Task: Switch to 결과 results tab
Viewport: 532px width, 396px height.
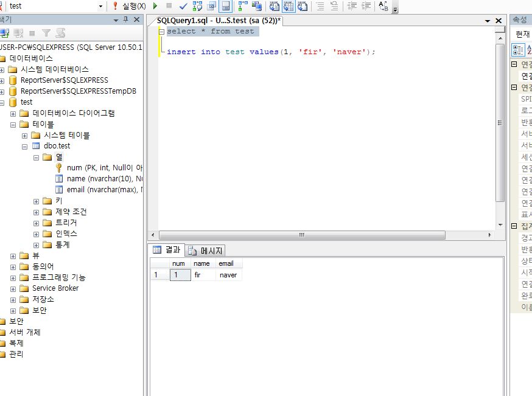Action: coord(167,250)
